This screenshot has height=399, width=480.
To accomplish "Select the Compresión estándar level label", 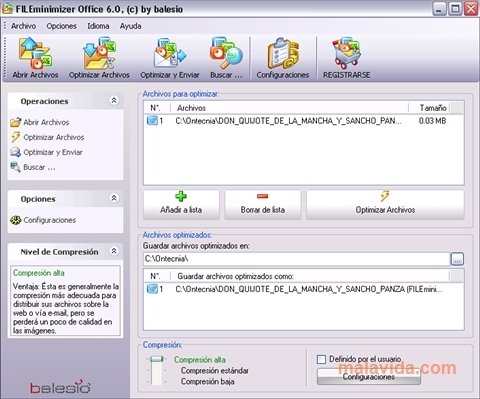I will [215, 371].
